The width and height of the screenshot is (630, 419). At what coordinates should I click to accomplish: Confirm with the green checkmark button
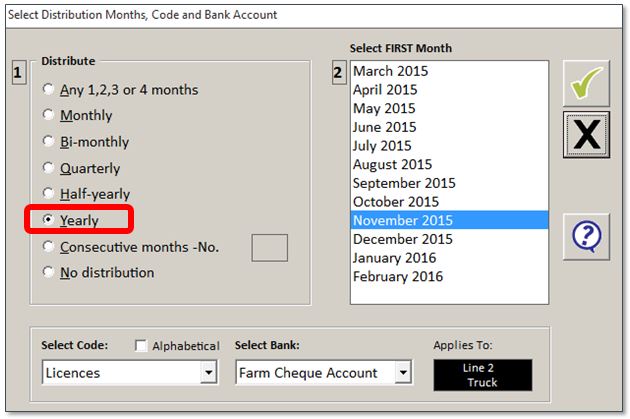click(x=586, y=84)
